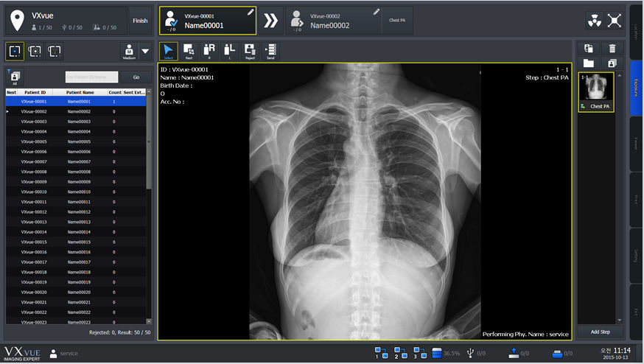Click the Add Step button
Image resolution: width=644 pixels, height=364 pixels.
[x=600, y=332]
